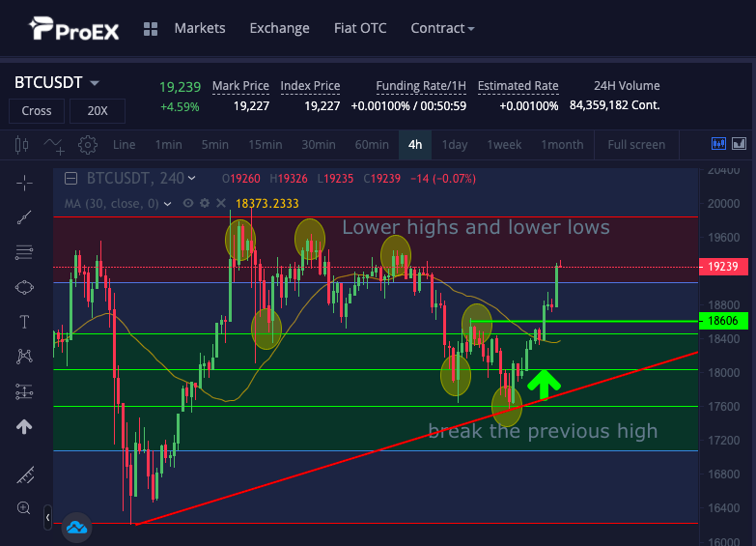Image resolution: width=756 pixels, height=546 pixels.
Task: Open the BTCUSDT pair selector dropdown
Action: 95,83
